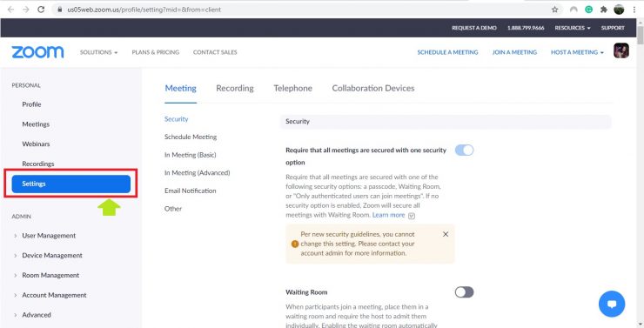
Task: Open the Grammarly extension icon
Action: pos(588,10)
